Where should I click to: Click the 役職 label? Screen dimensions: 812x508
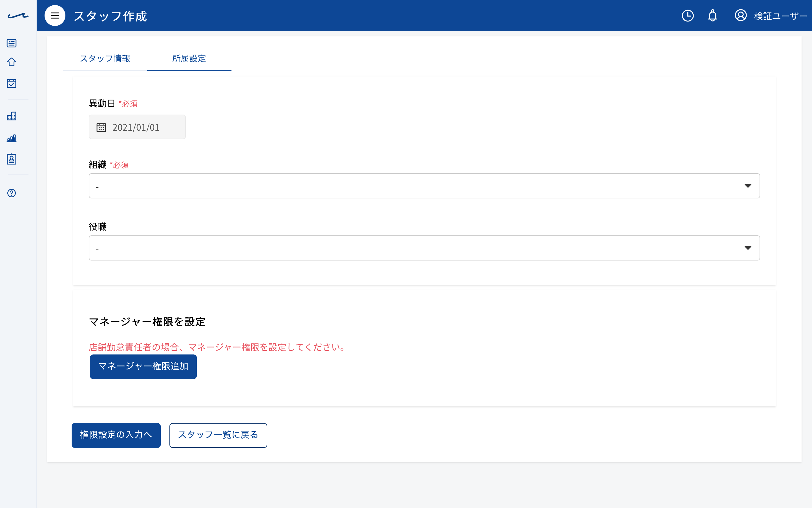tap(98, 227)
